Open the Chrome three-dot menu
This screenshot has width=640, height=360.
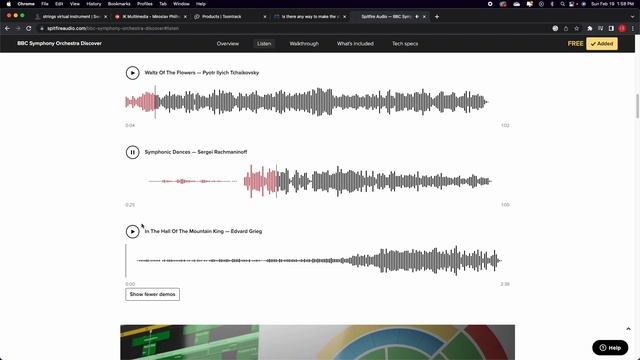(633, 28)
